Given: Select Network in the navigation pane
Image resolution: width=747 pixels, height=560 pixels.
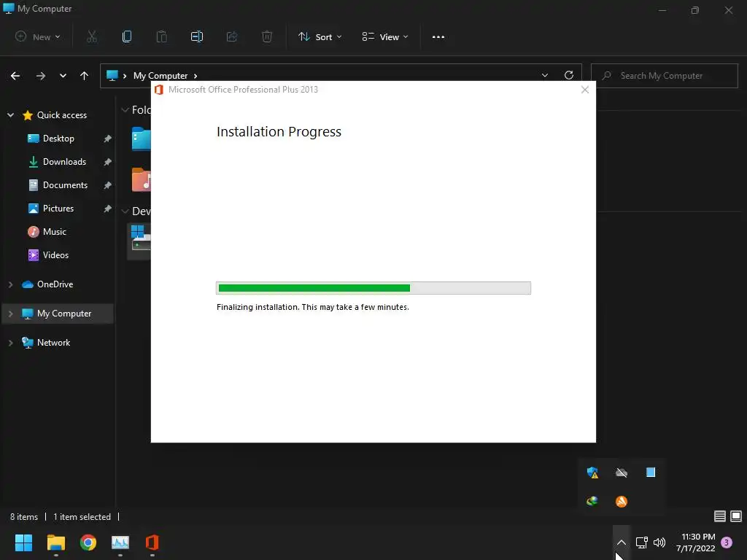Looking at the screenshot, I should [x=53, y=343].
